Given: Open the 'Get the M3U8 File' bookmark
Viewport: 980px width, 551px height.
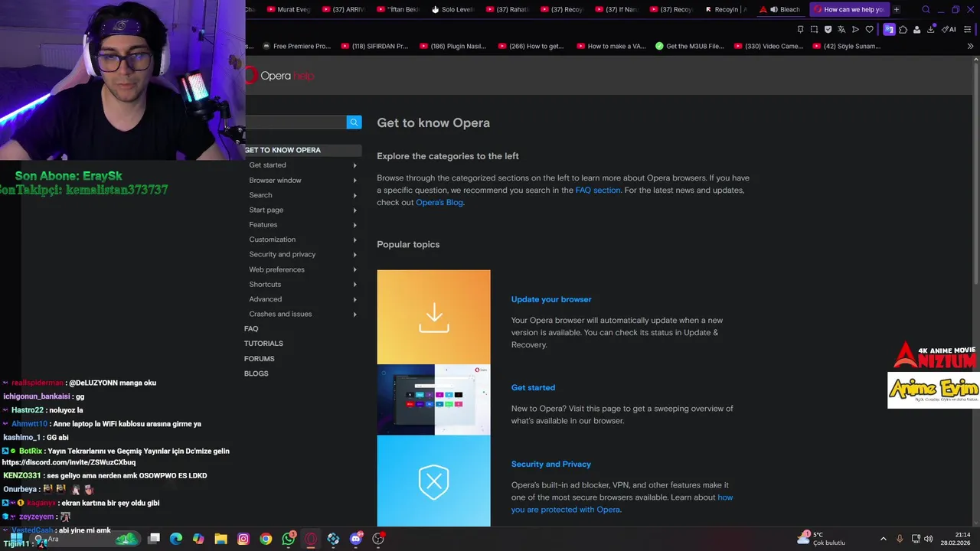Looking at the screenshot, I should (x=689, y=46).
